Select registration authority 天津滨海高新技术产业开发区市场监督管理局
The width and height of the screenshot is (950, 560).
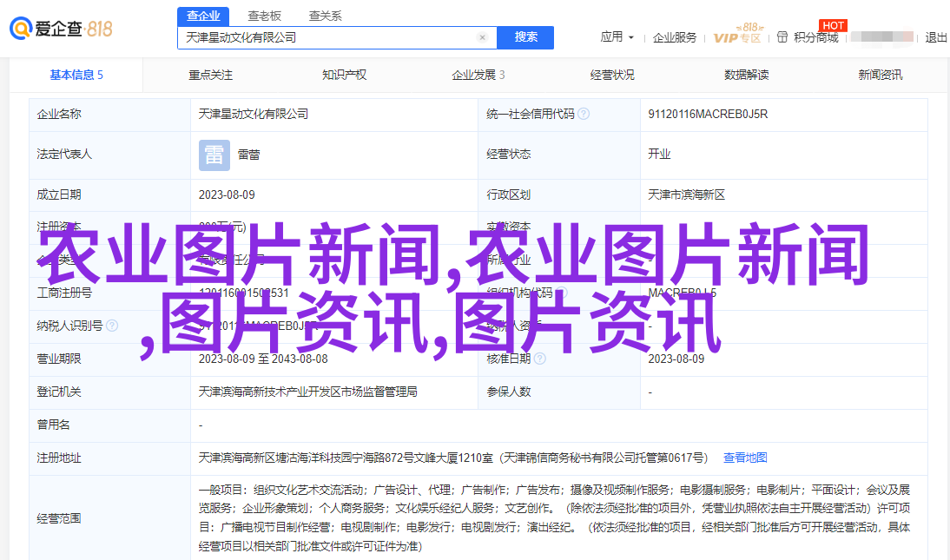pos(307,392)
